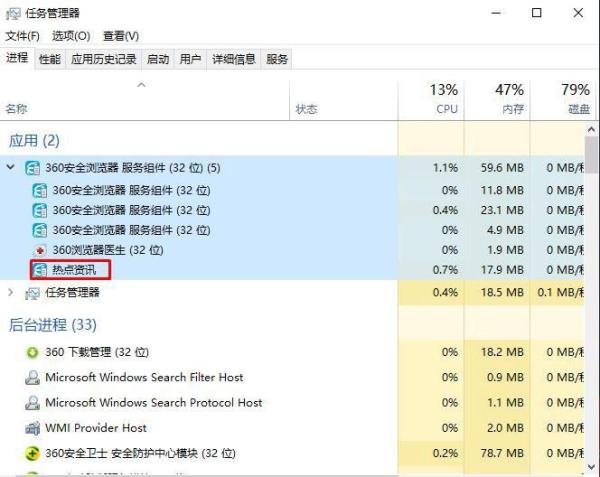
Task: Click the 热点资讯 process icon
Action: point(40,270)
